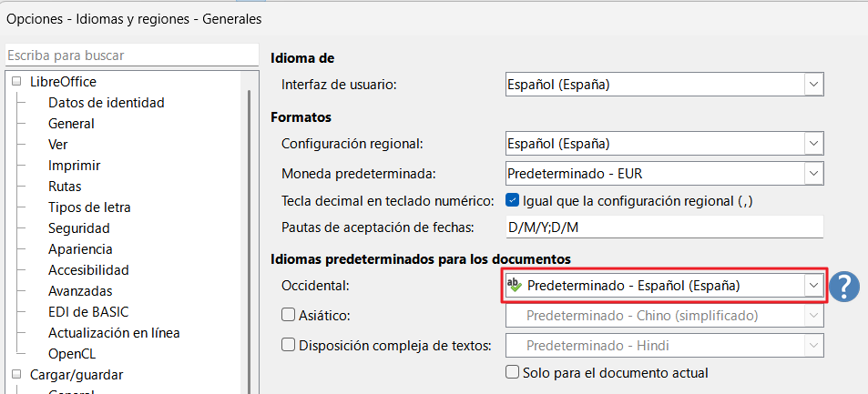Select Seguridad in the options tree
The width and height of the screenshot is (868, 394).
pyautogui.click(x=78, y=228)
